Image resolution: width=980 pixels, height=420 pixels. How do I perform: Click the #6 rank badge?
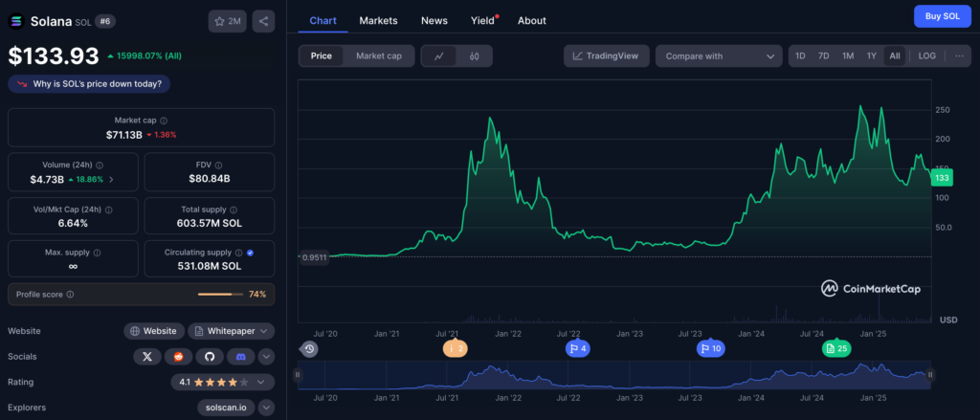point(105,21)
